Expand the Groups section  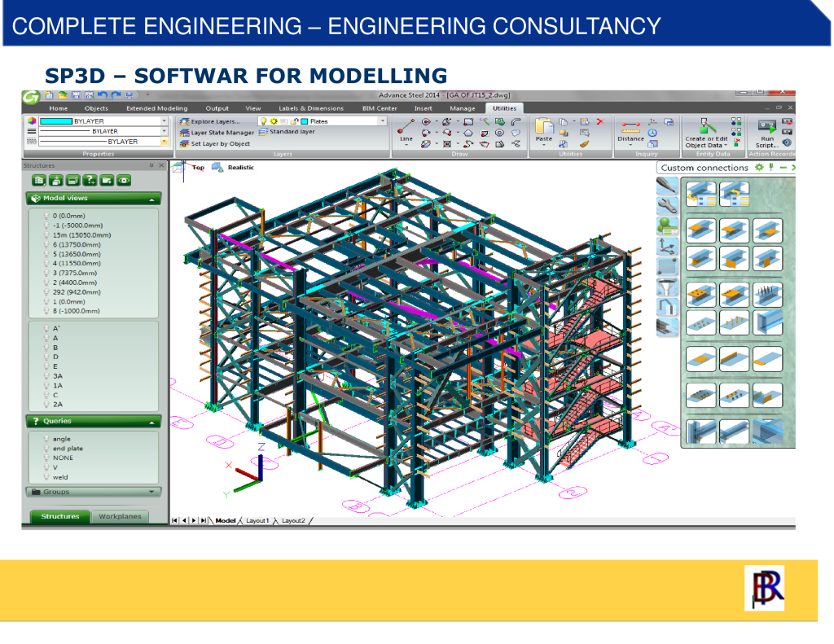pos(152,492)
